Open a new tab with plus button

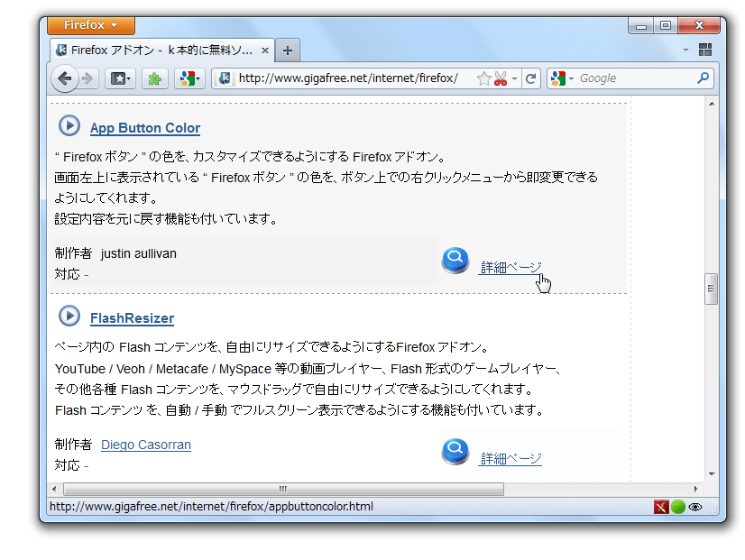[288, 50]
